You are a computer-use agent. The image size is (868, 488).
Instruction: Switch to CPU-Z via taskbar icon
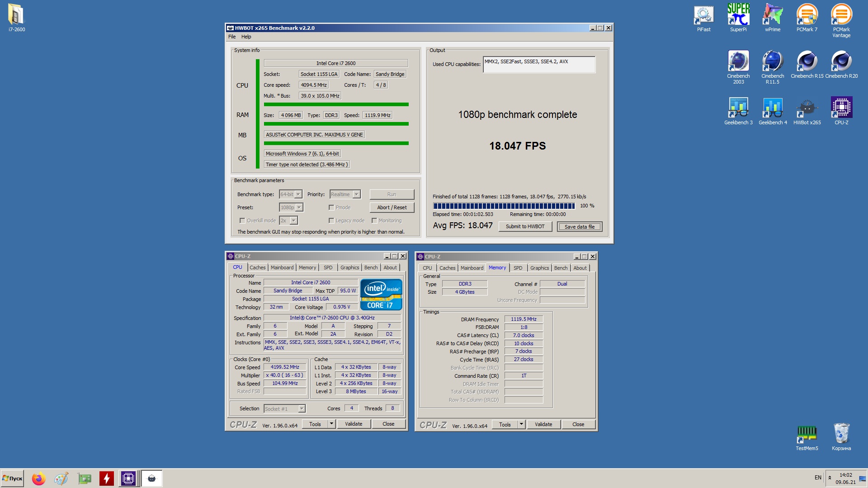pyautogui.click(x=128, y=478)
